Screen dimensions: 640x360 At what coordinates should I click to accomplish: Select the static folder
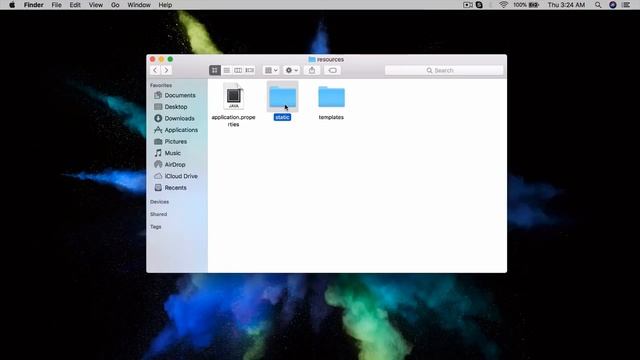(x=282, y=97)
